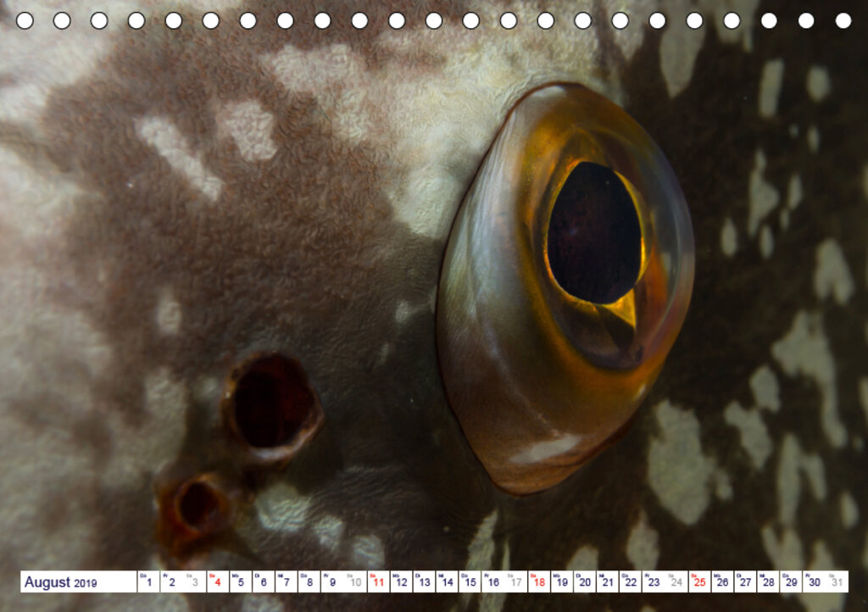Image resolution: width=868 pixels, height=612 pixels.
Task: Click the day 26 cell
Action: (x=723, y=581)
